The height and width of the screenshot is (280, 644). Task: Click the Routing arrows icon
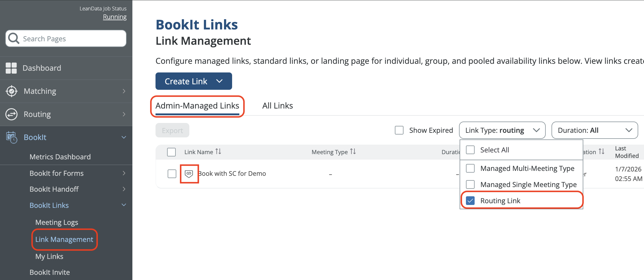(12, 114)
